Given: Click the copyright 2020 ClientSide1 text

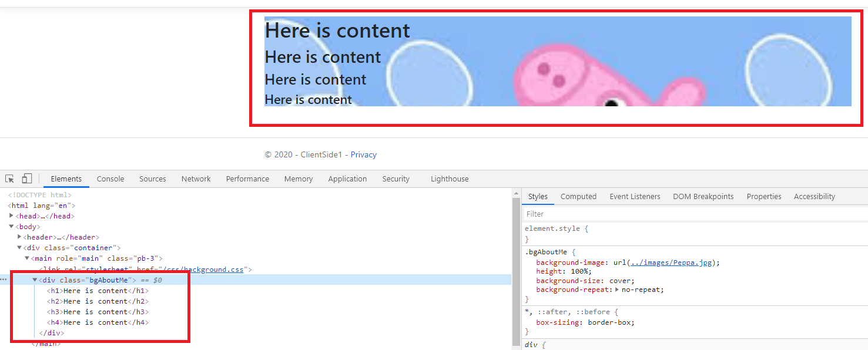Looking at the screenshot, I should (304, 155).
